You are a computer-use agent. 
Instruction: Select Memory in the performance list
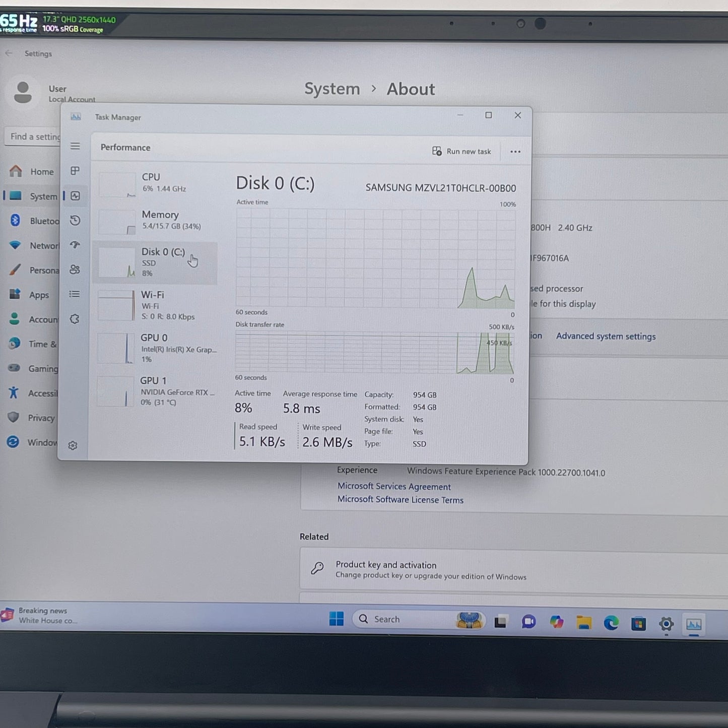[156, 221]
